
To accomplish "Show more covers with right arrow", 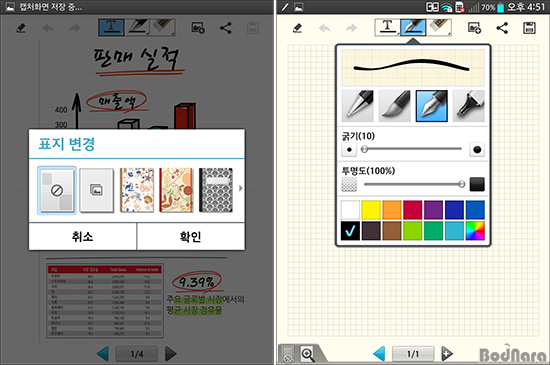I will [241, 188].
